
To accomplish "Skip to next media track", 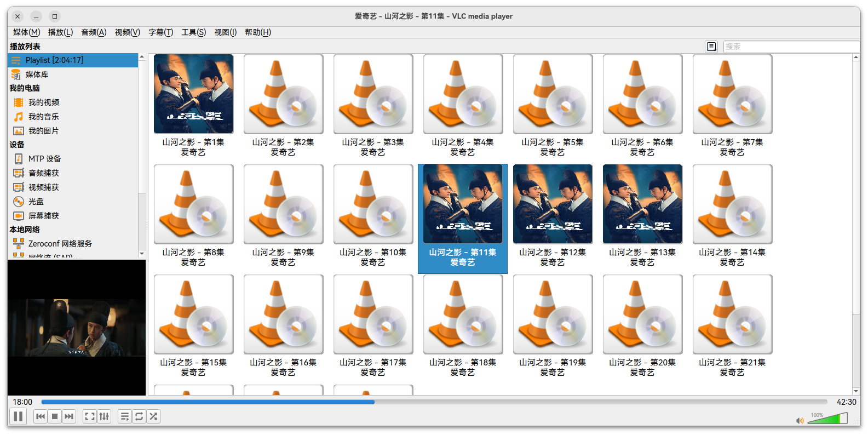I will pyautogui.click(x=69, y=416).
